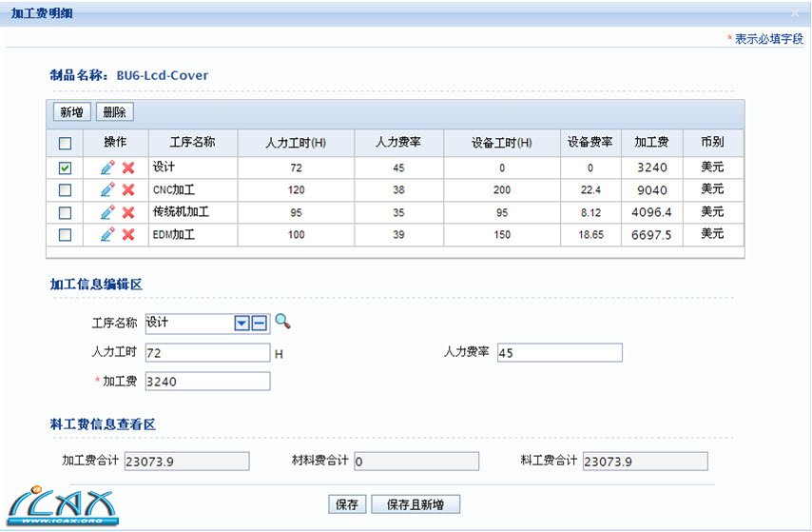Edit the EDM加工 row with pencil icon
812x532 pixels.
click(x=107, y=234)
